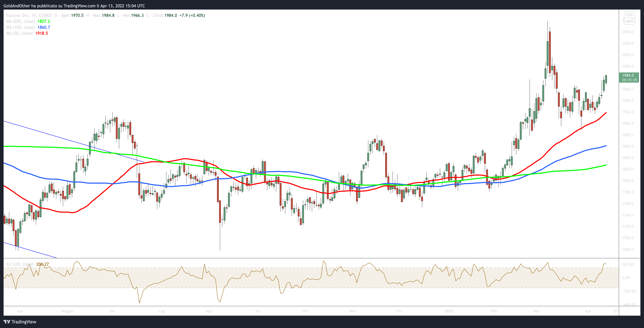644x328 pixels.
Task: Select the MA (200, close) indicator label
Action: (21, 21)
